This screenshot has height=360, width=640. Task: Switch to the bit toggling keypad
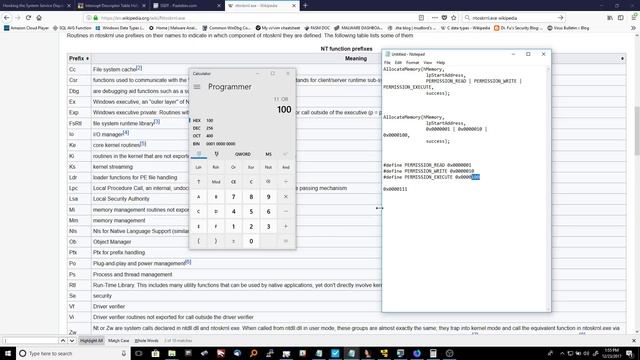pyautogui.click(x=216, y=154)
